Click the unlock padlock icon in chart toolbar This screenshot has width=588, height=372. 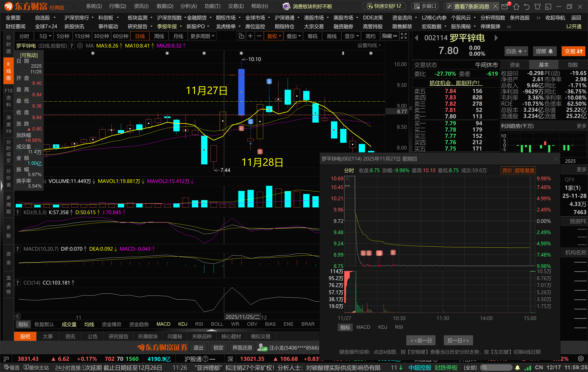(x=241, y=36)
